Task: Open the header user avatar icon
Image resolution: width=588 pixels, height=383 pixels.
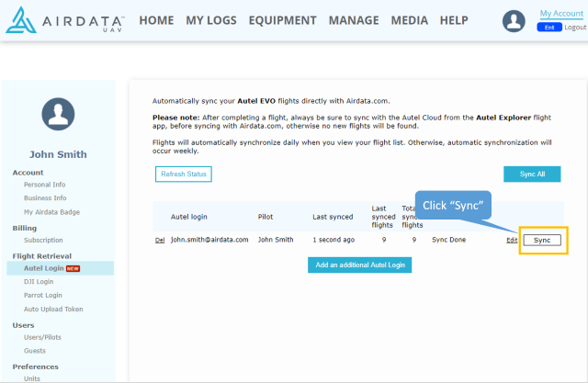Action: click(x=514, y=21)
